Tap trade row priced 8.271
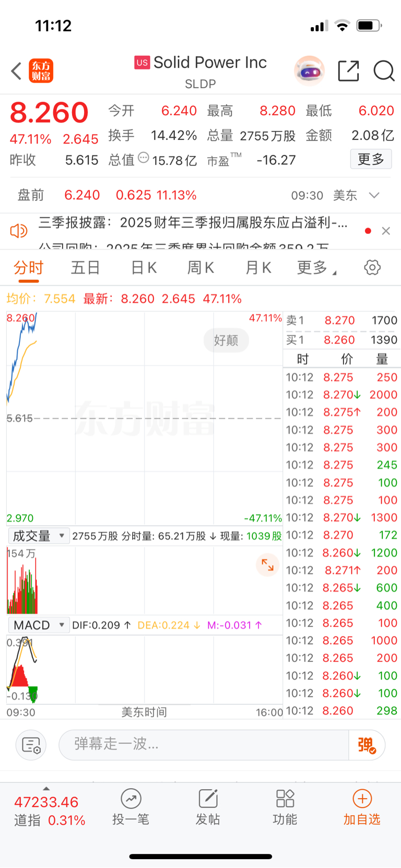 point(342,570)
